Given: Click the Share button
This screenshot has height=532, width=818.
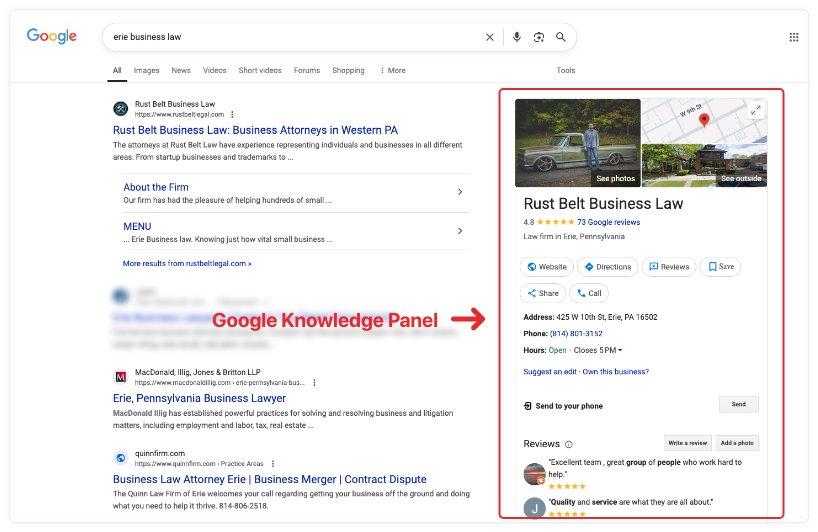Looking at the screenshot, I should (543, 293).
